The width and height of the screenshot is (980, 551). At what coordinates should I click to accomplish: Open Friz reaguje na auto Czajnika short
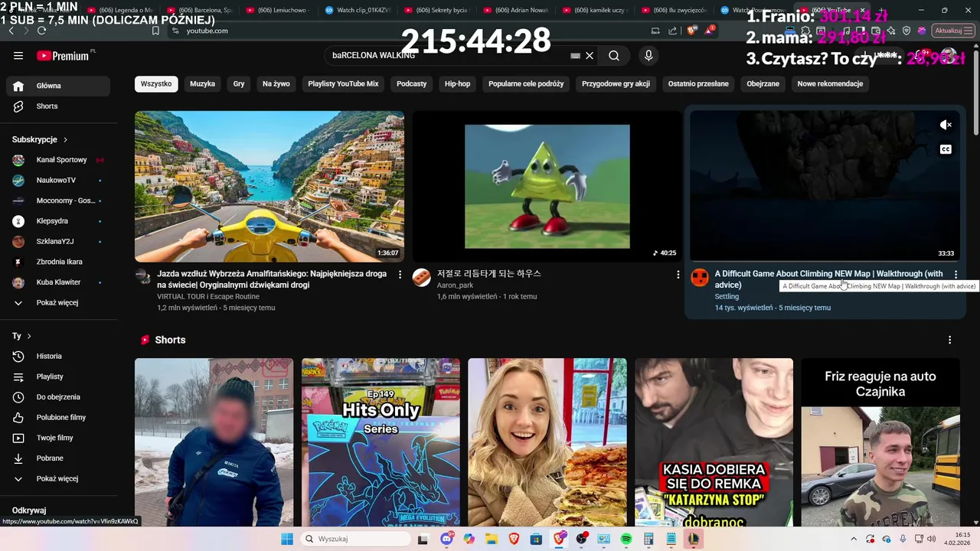(x=880, y=442)
